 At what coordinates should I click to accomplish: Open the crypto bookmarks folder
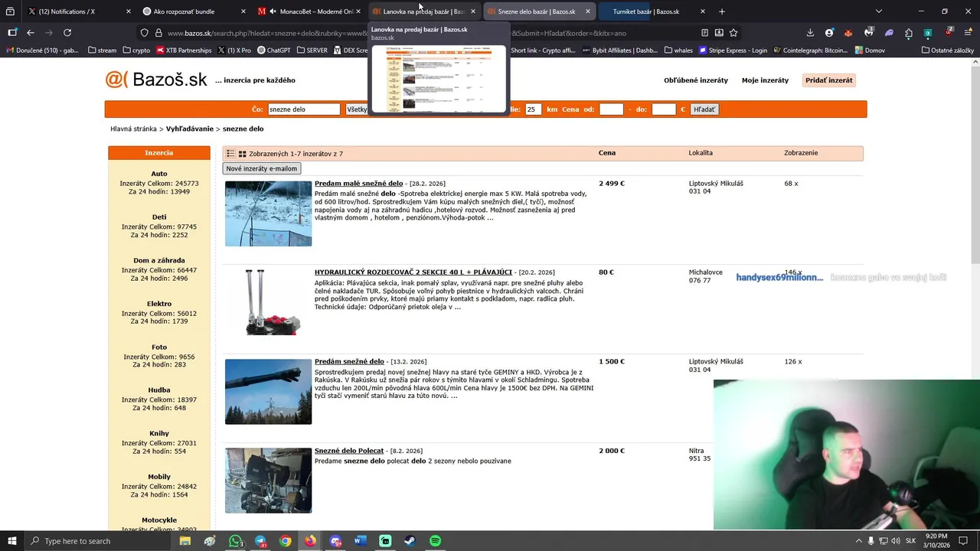(136, 51)
